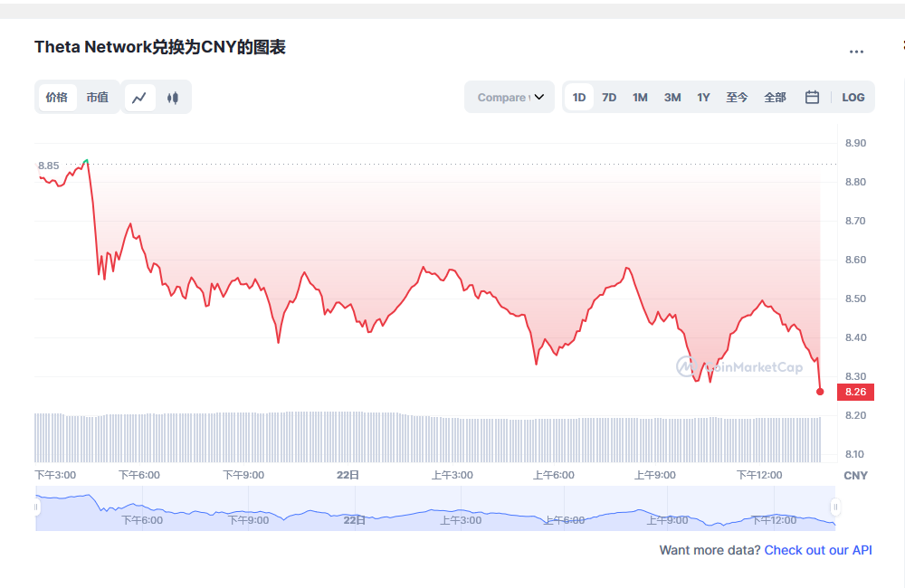Select the 市值 market cap tab
Viewport: 905px width, 588px height.
[x=98, y=97]
